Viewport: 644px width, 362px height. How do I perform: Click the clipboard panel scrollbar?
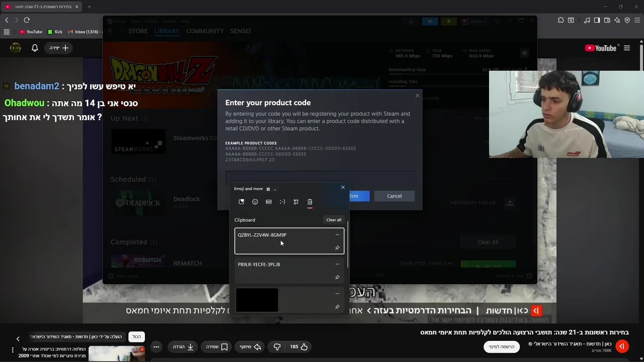pos(348,244)
